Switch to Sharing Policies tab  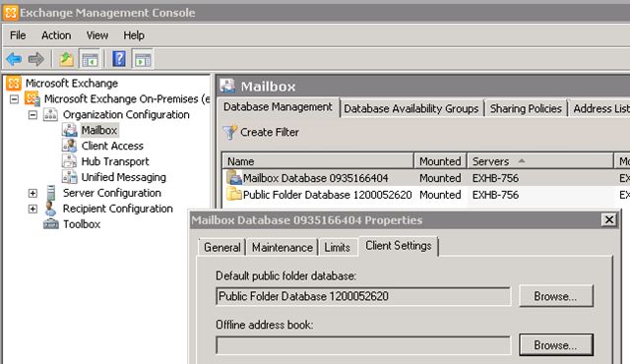pyautogui.click(x=526, y=109)
